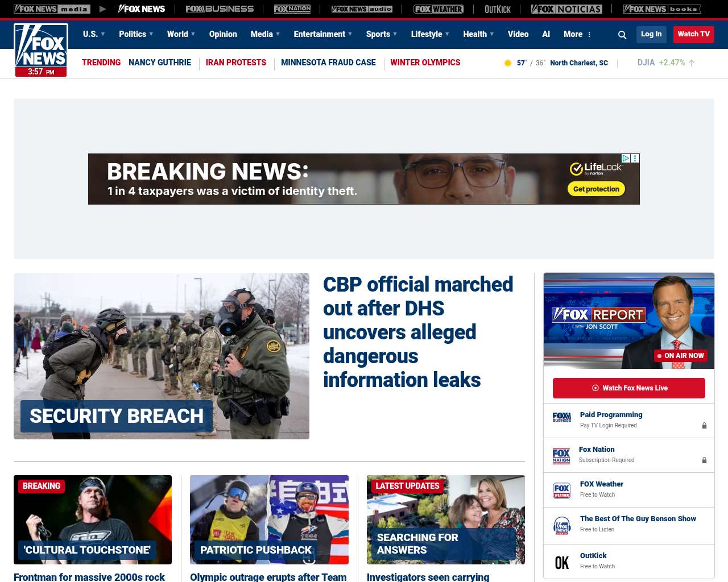Open Fox Report with Jon Scott thumbnail

click(x=629, y=321)
